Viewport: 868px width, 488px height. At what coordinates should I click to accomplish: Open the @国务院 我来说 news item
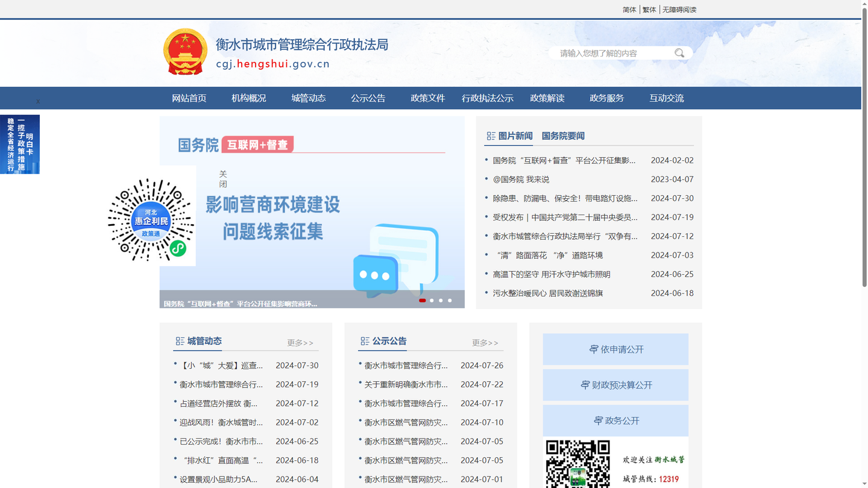coord(521,180)
